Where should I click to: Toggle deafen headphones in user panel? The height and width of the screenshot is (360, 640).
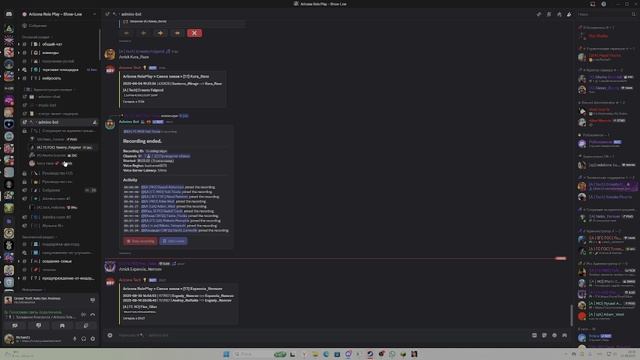84,339
